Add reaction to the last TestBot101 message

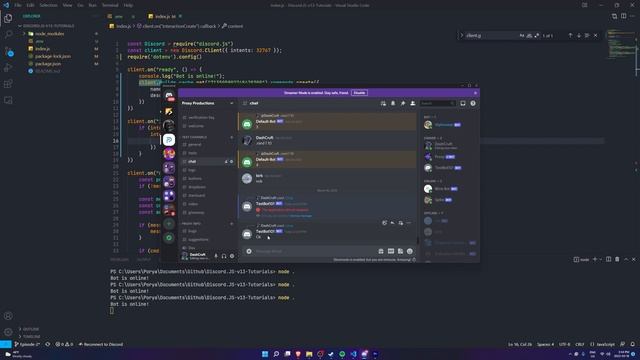[x=384, y=223]
